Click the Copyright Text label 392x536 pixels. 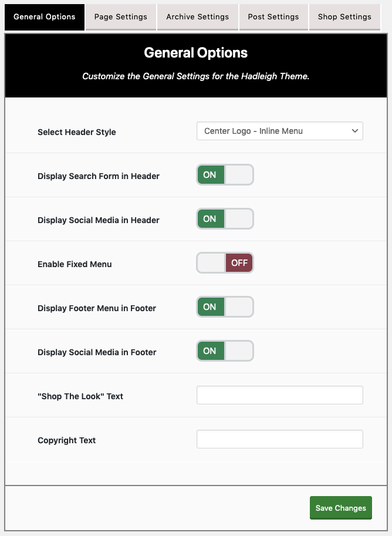point(67,440)
